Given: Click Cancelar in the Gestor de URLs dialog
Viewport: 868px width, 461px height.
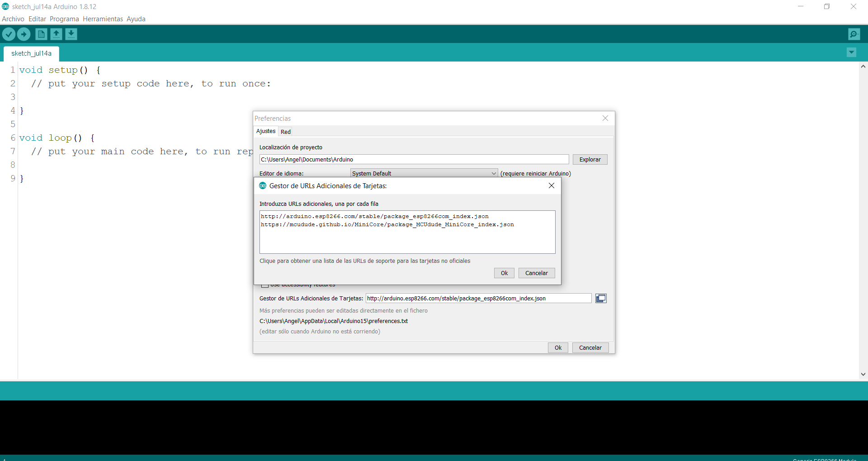Looking at the screenshot, I should 537,273.
